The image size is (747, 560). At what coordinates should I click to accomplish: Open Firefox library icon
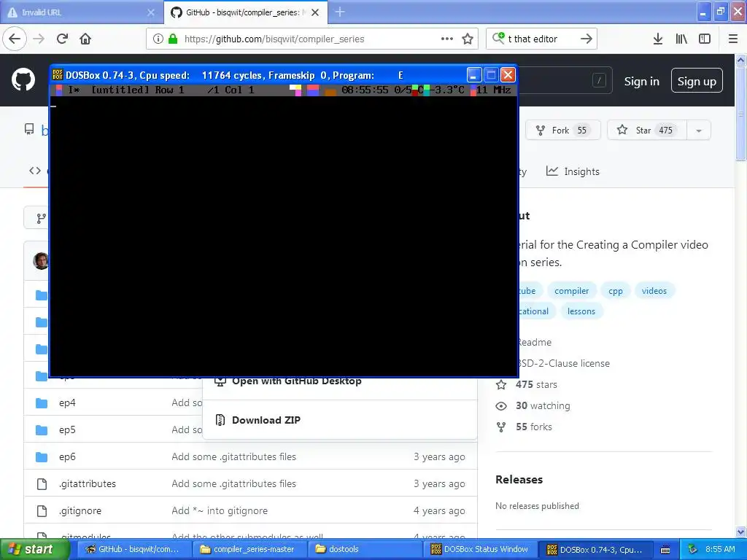coord(681,39)
